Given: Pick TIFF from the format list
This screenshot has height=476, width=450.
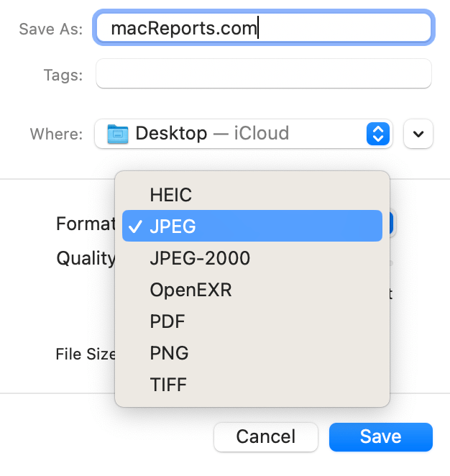Looking at the screenshot, I should pos(168,385).
